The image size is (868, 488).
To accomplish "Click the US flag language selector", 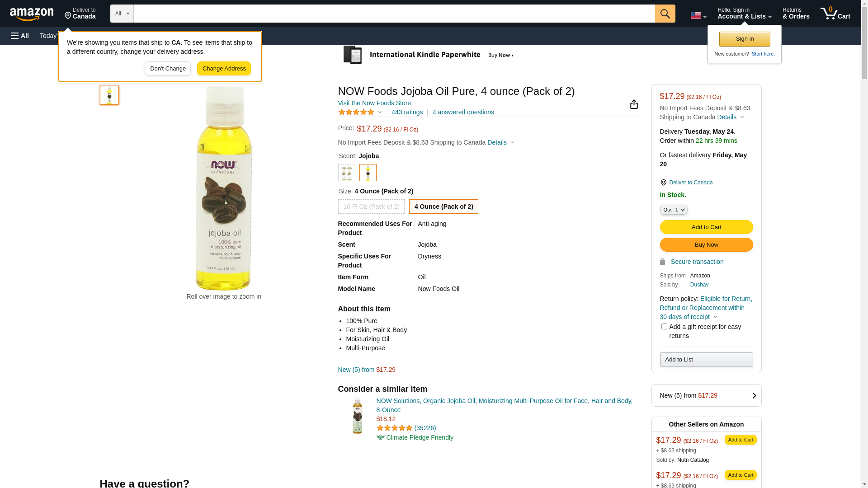I will [x=698, y=15].
